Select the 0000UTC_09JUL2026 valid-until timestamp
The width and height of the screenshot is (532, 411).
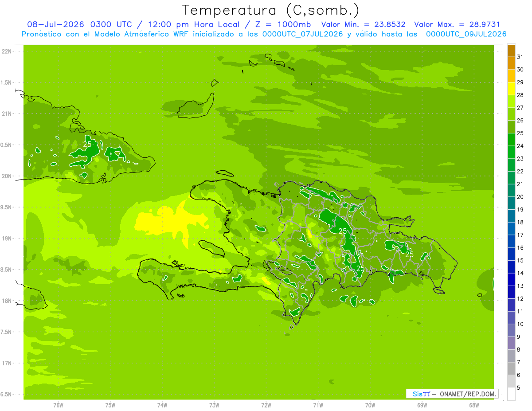[466, 34]
